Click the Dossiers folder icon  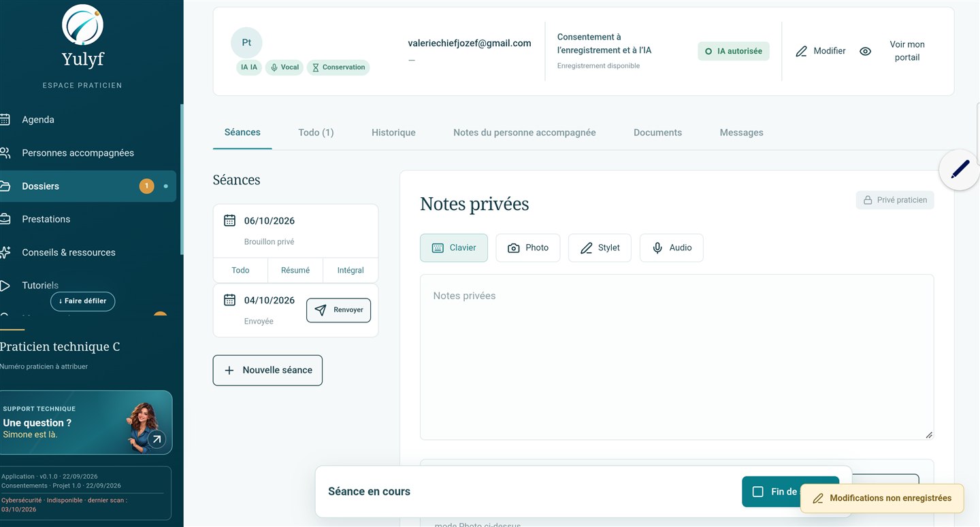point(5,186)
